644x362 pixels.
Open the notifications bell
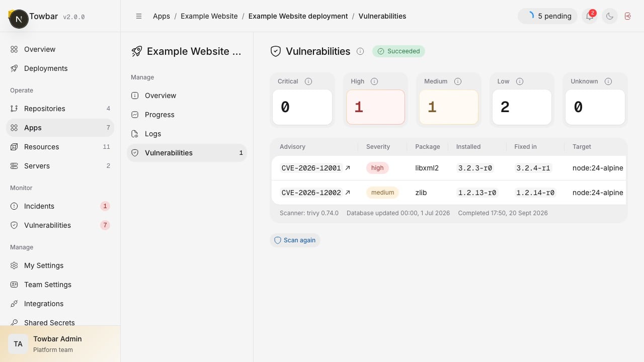pos(590,16)
